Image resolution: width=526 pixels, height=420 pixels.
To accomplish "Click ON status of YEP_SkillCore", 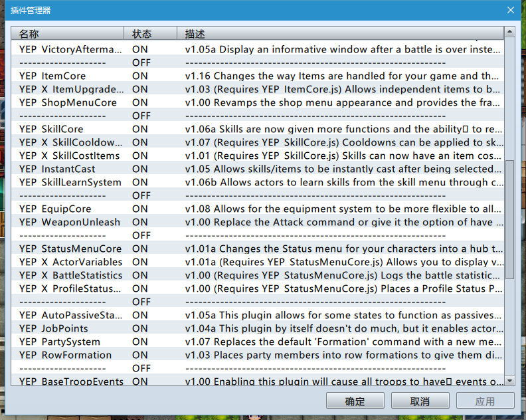I will coord(140,129).
